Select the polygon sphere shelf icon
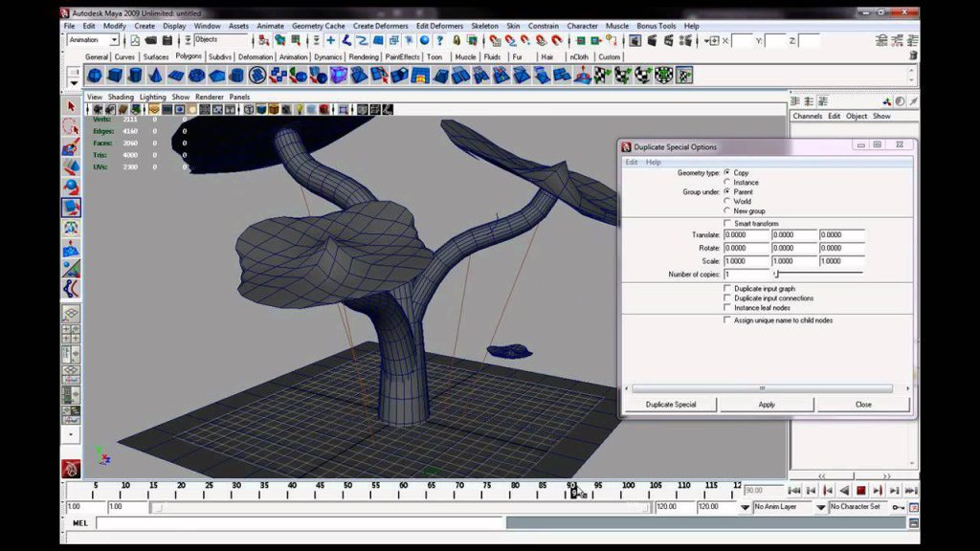 pyautogui.click(x=95, y=76)
